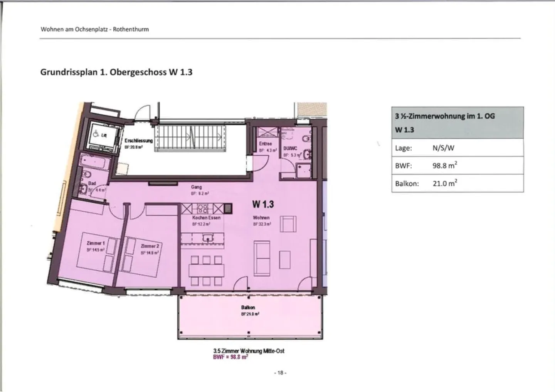Click the BWF 98.8 m² table row
Image resolution: width=555 pixels, height=392 pixels.
[x=457, y=166]
